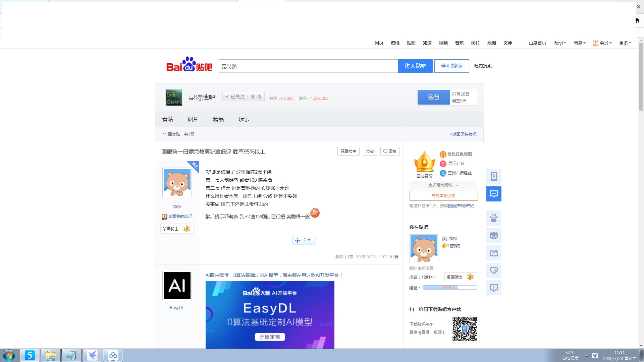The height and width of the screenshot is (362, 644).
Task: Click the share arrow sidebar icon
Action: [x=494, y=253]
